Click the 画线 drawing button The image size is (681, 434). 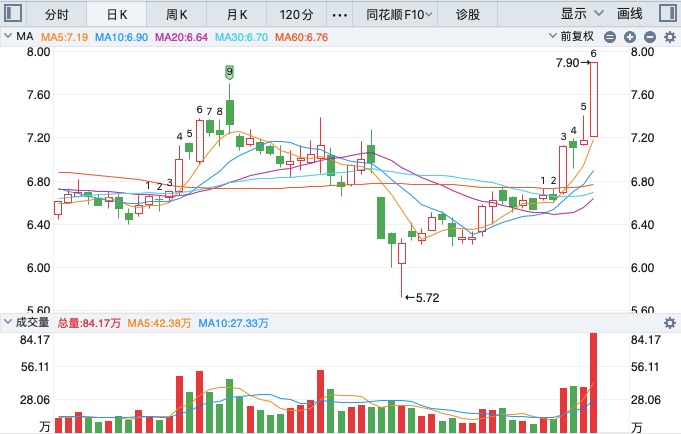point(630,14)
